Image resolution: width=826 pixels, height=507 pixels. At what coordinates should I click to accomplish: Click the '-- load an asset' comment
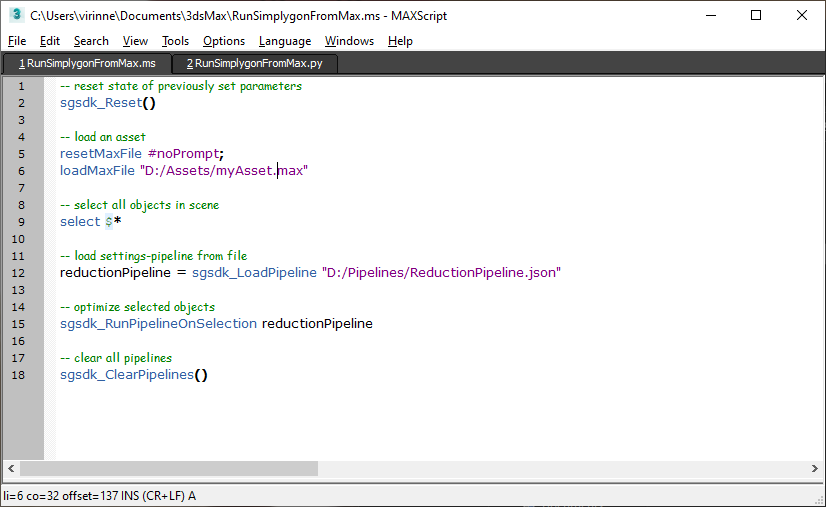tap(103, 137)
